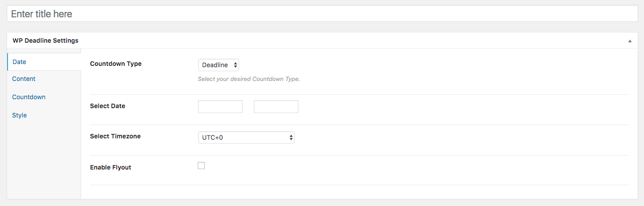Image resolution: width=644 pixels, height=206 pixels.
Task: Click the Countdown Type label
Action: coord(116,64)
